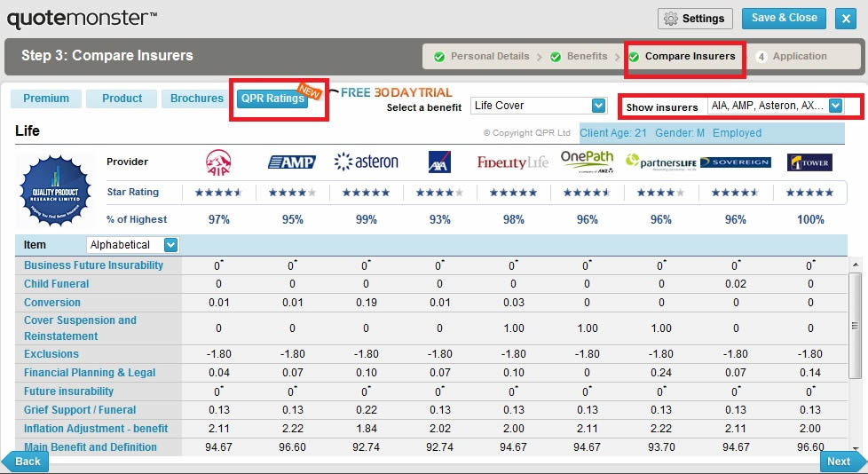The width and height of the screenshot is (868, 474).
Task: Expand the Show insurers dropdown
Action: coord(835,106)
